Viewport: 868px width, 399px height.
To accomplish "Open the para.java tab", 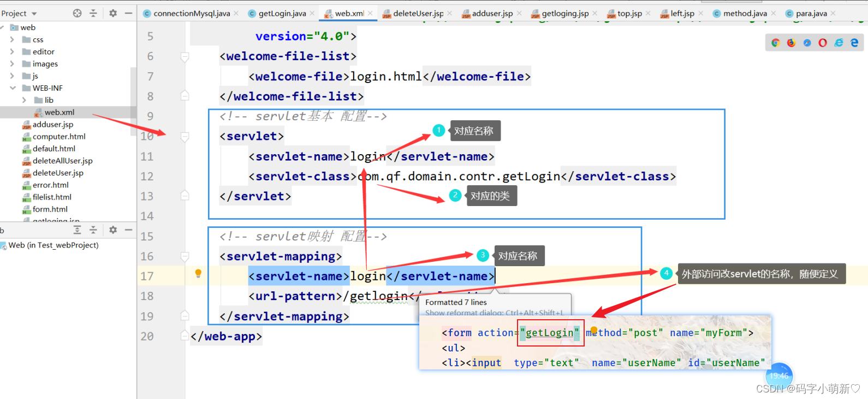I will click(811, 13).
